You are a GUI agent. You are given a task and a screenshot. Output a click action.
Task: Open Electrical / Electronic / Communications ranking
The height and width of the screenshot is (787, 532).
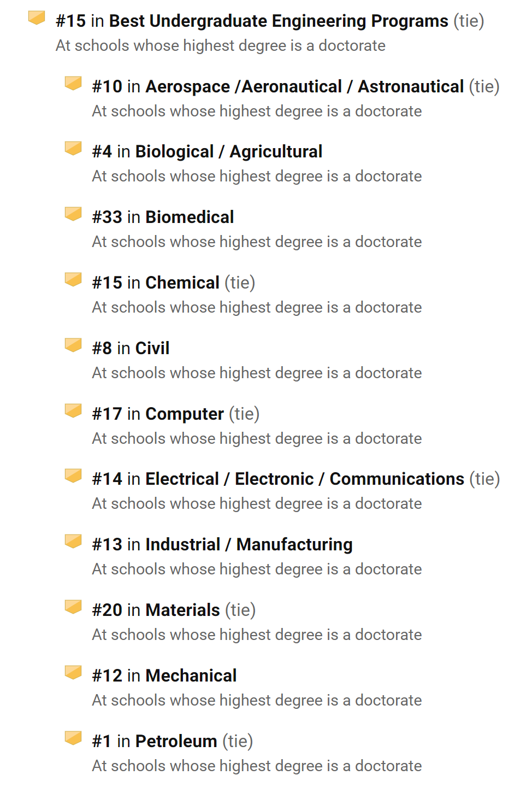305,479
